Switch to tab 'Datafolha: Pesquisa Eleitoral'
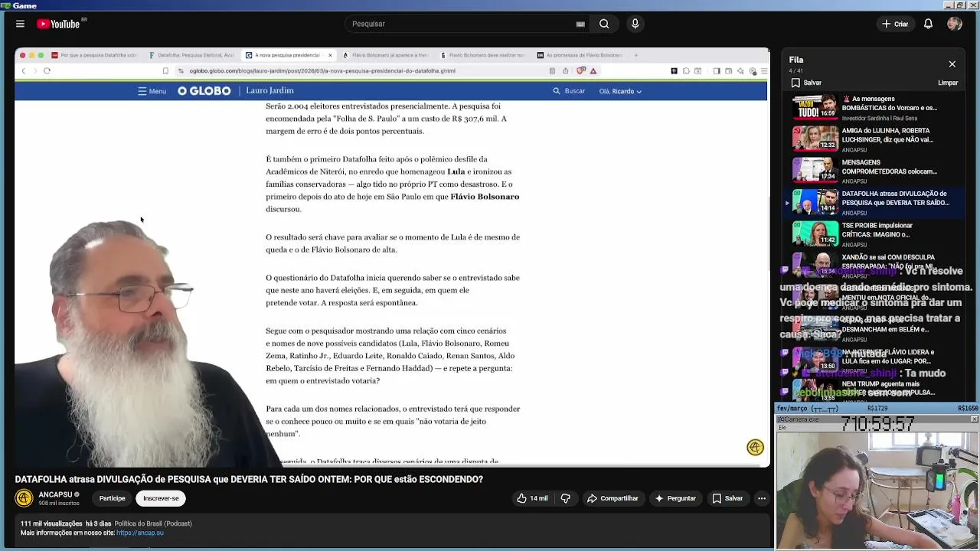The height and width of the screenshot is (551, 980). click(192, 55)
